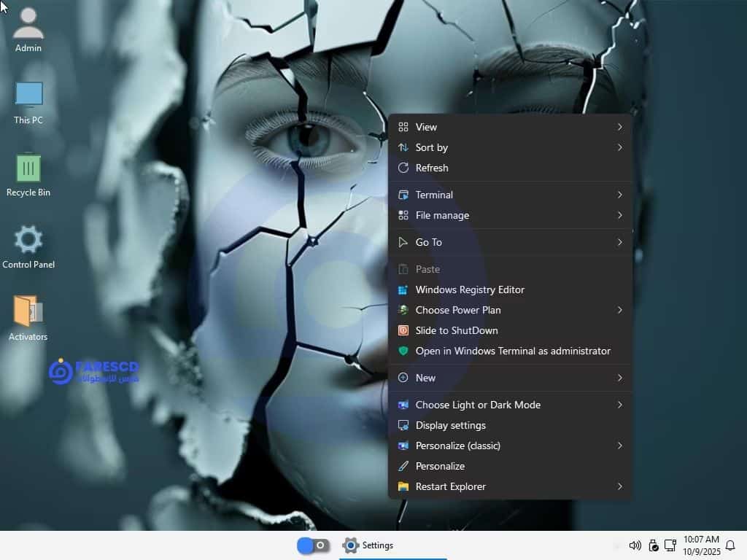Click the volume speaker tray icon
The image size is (747, 560).
pyautogui.click(x=635, y=545)
